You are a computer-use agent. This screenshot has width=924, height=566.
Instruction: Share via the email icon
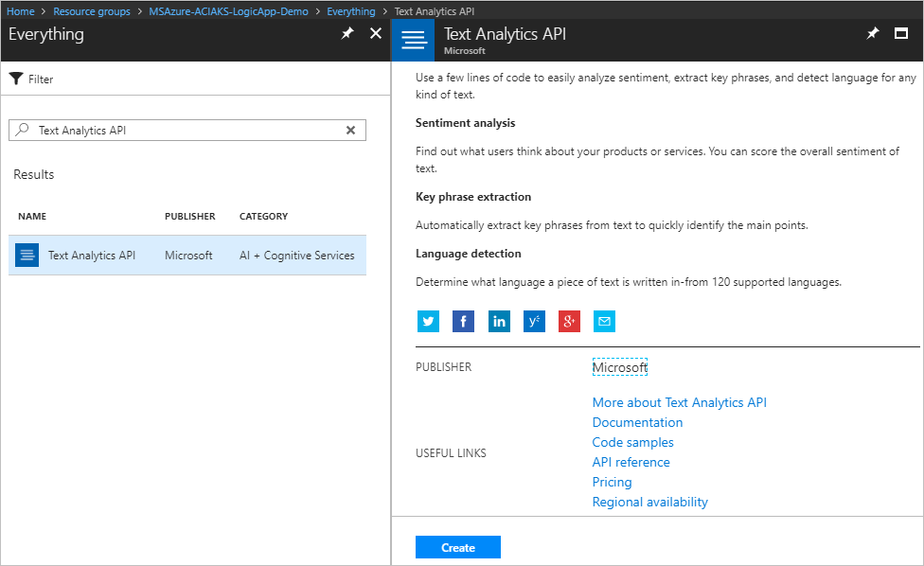pos(605,321)
